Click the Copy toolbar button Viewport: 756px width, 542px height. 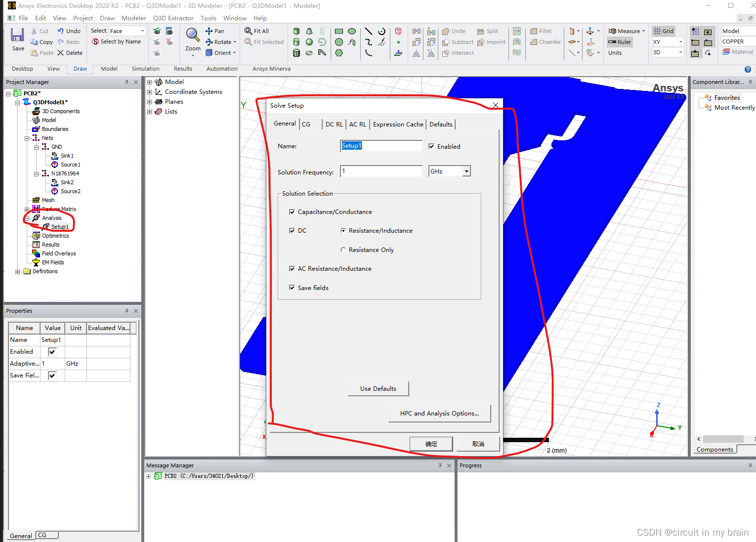pos(42,42)
